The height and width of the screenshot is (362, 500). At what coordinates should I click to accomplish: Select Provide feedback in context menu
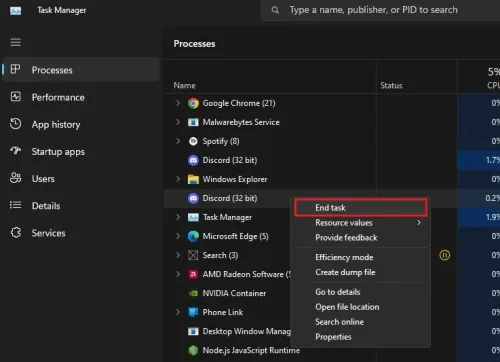point(361,238)
